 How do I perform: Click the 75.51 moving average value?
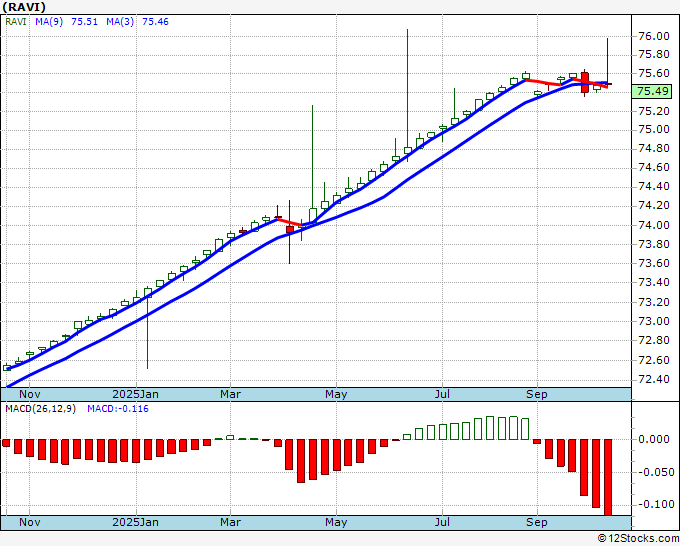tap(85, 22)
